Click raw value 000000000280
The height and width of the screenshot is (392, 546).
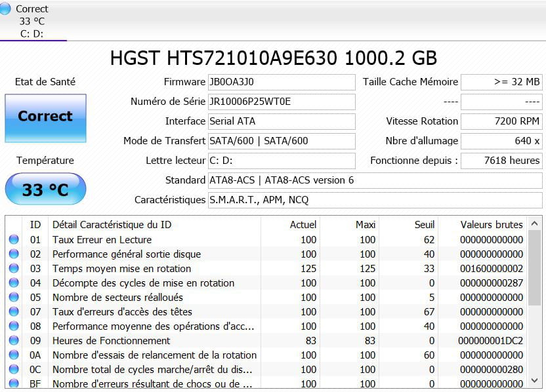492,370
